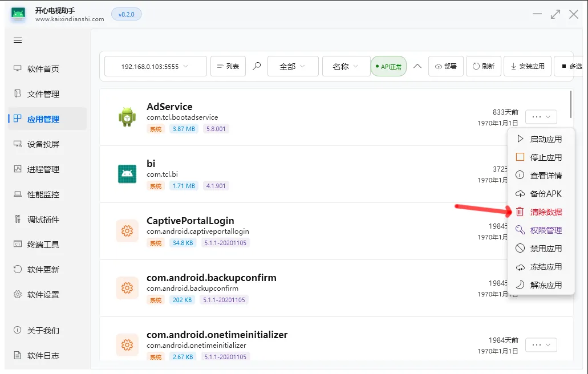Click the CaptivePortalLogin gear icon
This screenshot has height=374, width=588.
(127, 231)
